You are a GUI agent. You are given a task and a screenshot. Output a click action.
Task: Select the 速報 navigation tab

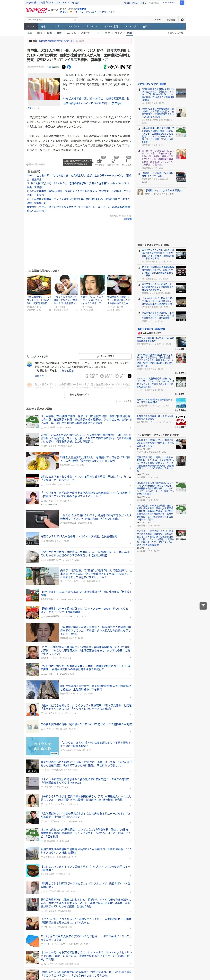click(x=43, y=27)
